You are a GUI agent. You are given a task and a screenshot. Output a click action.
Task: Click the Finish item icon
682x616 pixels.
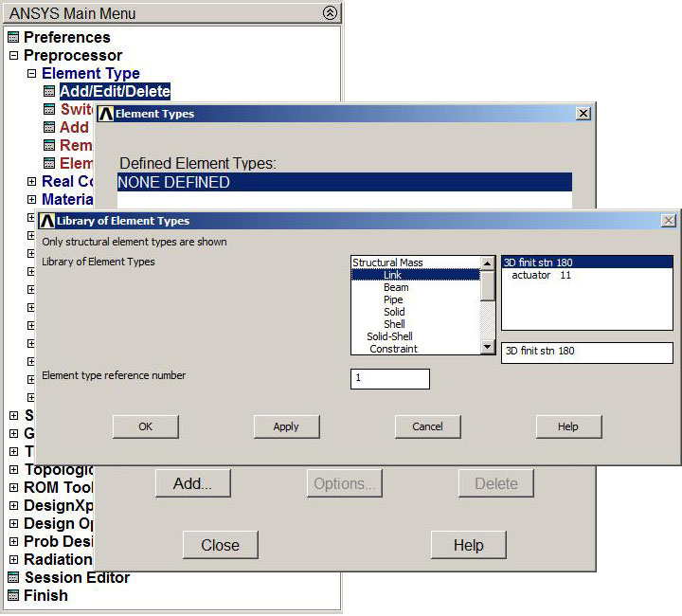(13, 596)
